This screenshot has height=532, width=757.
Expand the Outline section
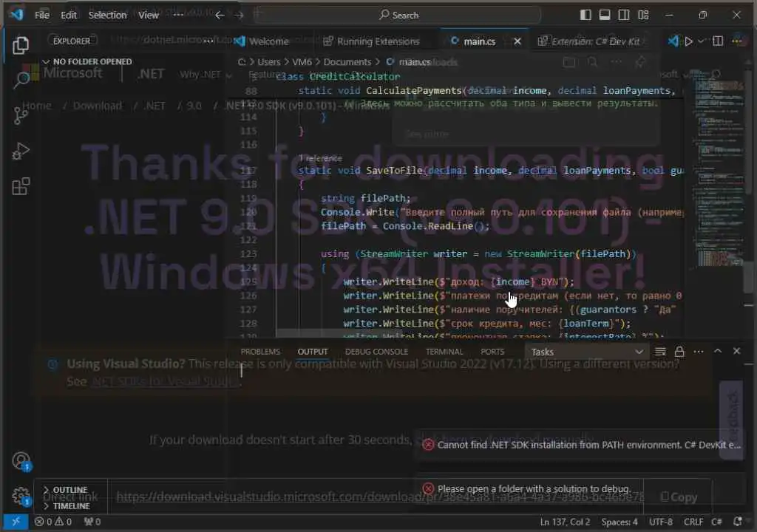click(65, 490)
